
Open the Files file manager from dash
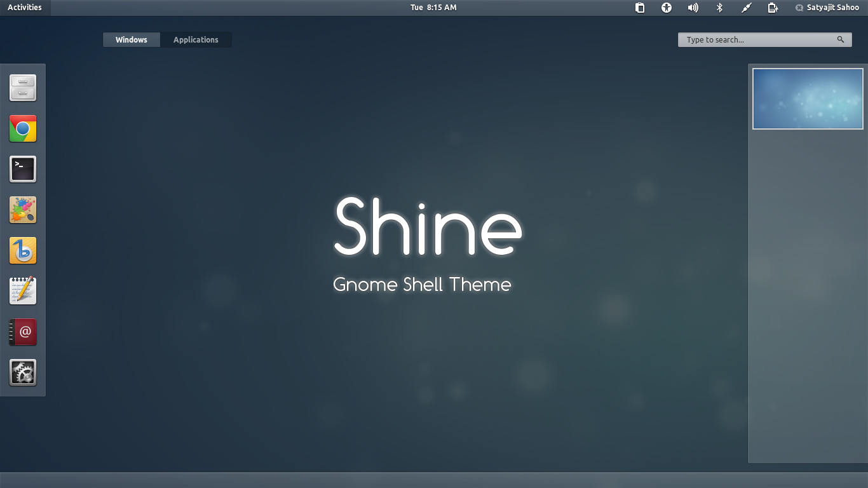(x=23, y=88)
